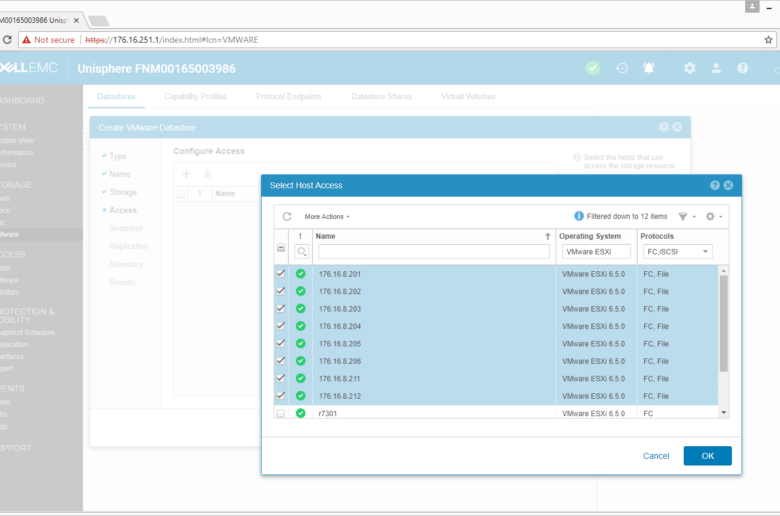The height and width of the screenshot is (516, 780).
Task: Switch to the Datastores tab
Action: tap(116, 97)
